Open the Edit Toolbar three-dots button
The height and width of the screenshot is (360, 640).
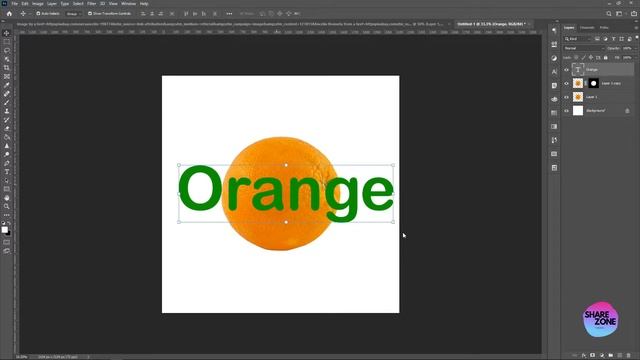7,215
